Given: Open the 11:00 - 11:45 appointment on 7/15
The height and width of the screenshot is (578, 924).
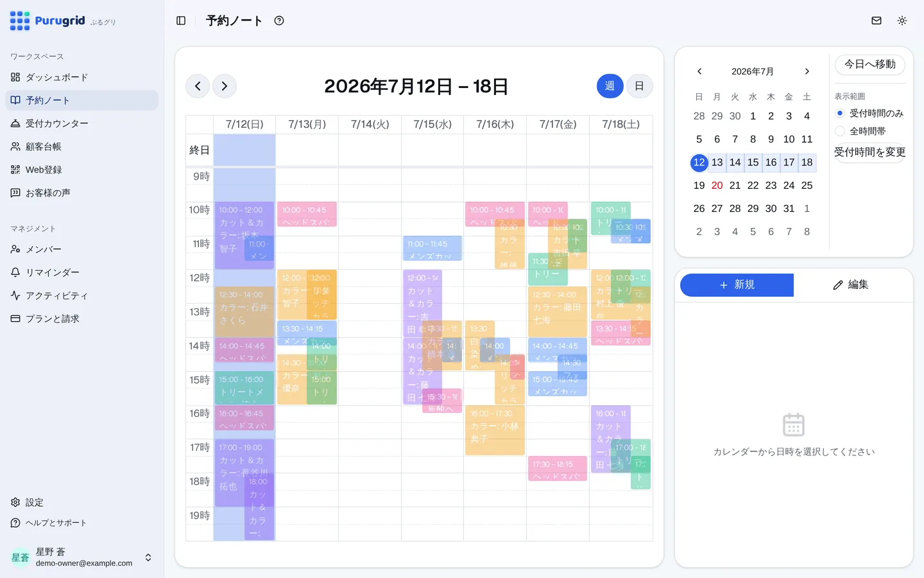Looking at the screenshot, I should [x=432, y=249].
